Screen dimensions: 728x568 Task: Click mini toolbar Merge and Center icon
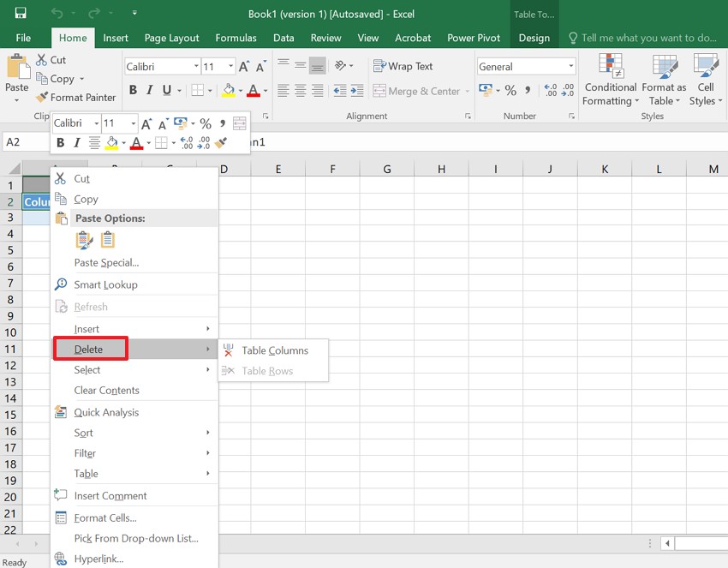pyautogui.click(x=240, y=123)
